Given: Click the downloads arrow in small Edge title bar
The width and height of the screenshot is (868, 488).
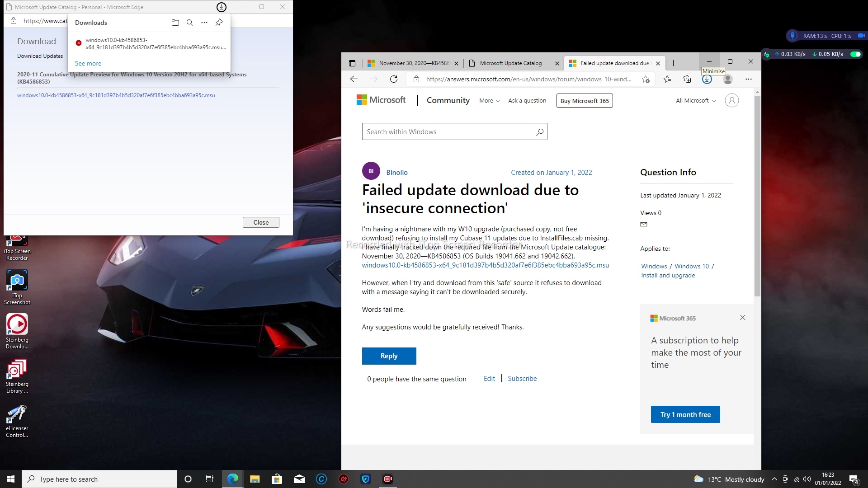Looking at the screenshot, I should (222, 7).
